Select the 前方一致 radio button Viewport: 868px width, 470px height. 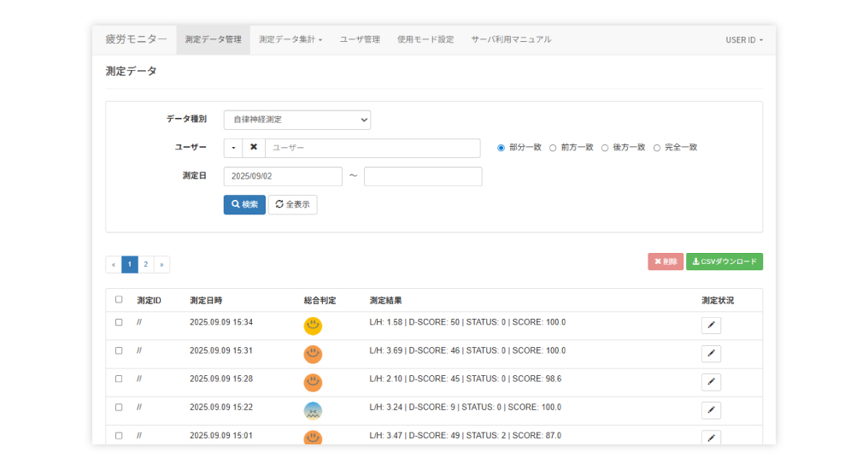pos(553,148)
